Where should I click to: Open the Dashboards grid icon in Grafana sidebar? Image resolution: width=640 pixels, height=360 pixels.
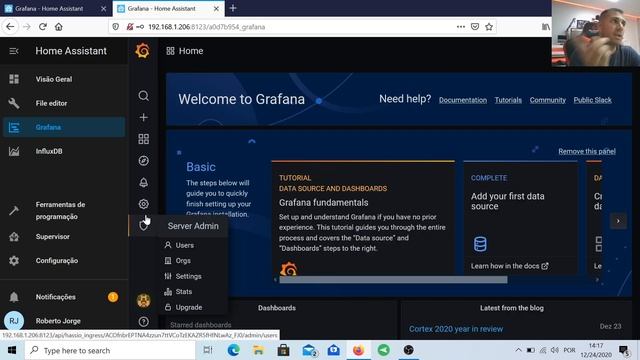pos(143,139)
